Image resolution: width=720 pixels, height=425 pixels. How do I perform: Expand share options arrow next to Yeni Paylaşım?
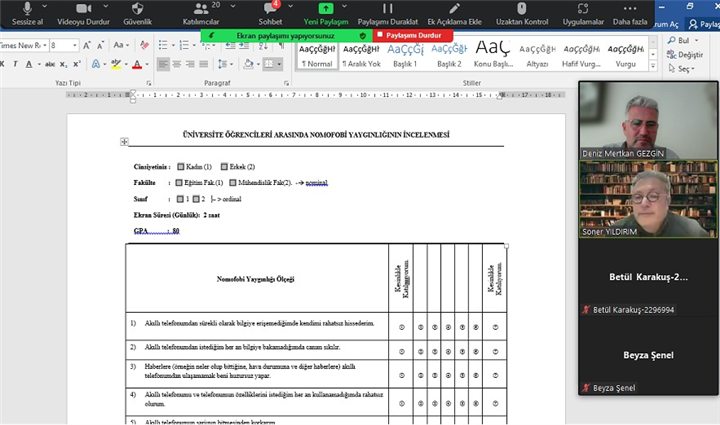(x=344, y=6)
